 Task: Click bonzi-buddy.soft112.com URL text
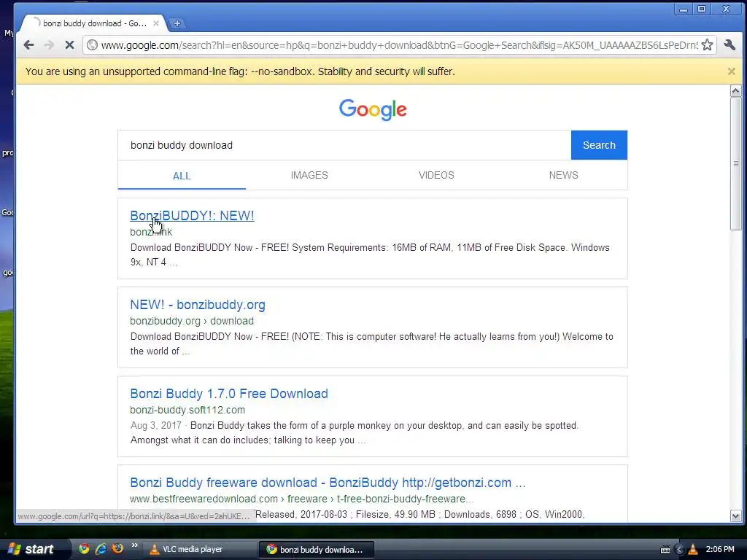tap(187, 410)
